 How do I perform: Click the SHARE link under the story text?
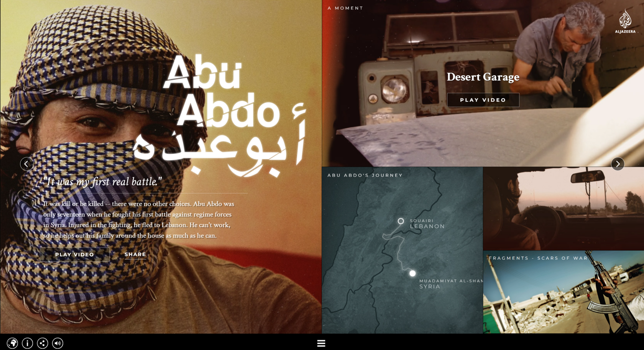coord(135,254)
